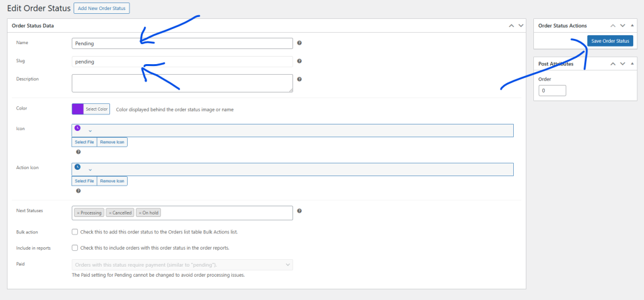This screenshot has width=644, height=300.
Task: Remove the Processing tag from Next Statuses
Action: coord(78,213)
